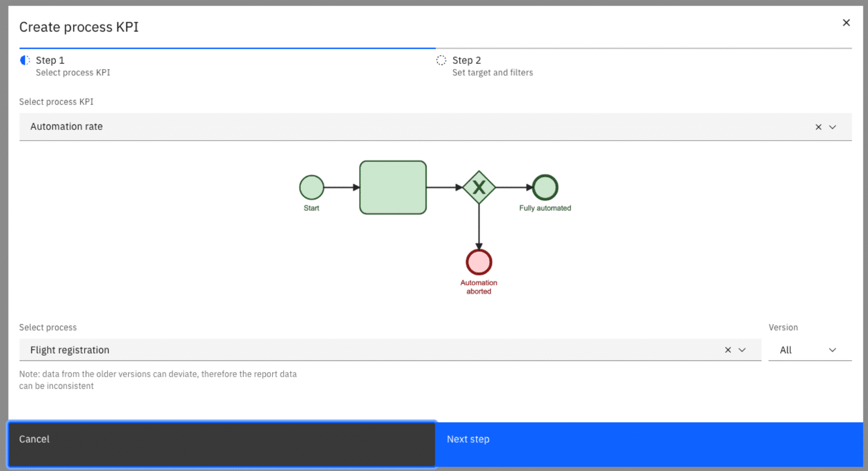
Task: Click the Fully automated end event circle
Action: point(545,187)
